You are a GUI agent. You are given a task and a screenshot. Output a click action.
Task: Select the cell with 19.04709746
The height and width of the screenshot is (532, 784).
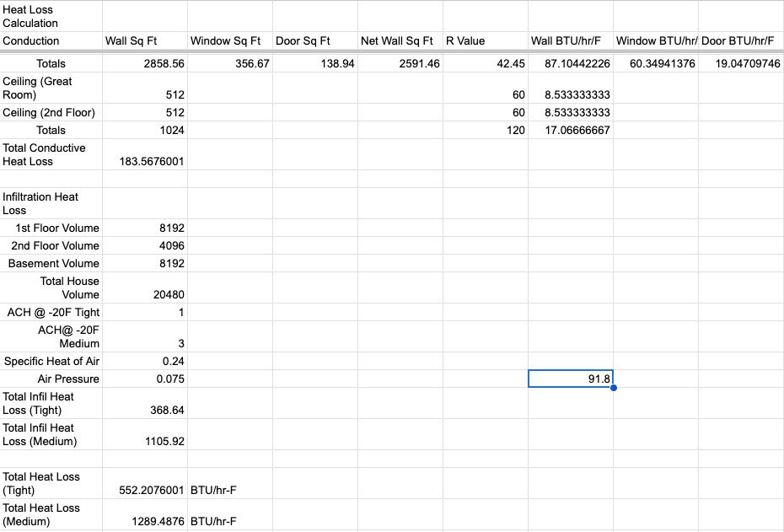(741, 63)
